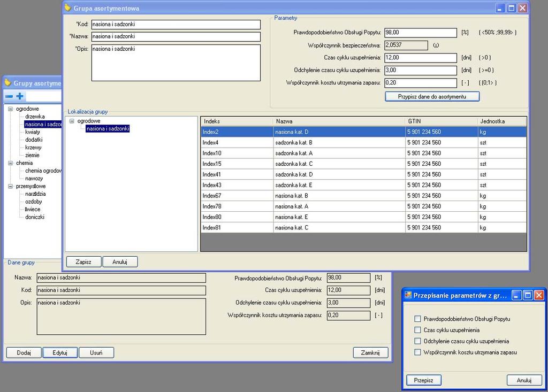Select kwiaty in the left tree
This screenshot has height=392, width=548.
pyautogui.click(x=33, y=132)
